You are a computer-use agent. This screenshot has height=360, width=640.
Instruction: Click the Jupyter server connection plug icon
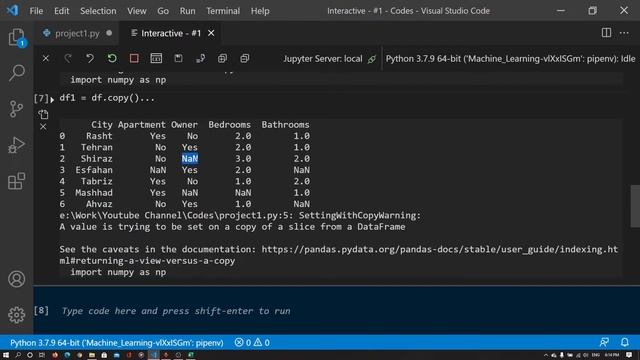(x=372, y=59)
